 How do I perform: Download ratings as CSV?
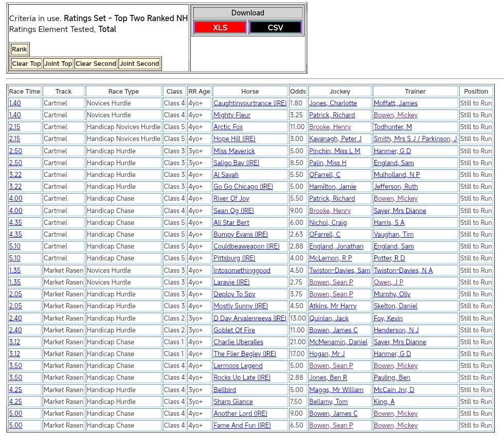(x=275, y=28)
